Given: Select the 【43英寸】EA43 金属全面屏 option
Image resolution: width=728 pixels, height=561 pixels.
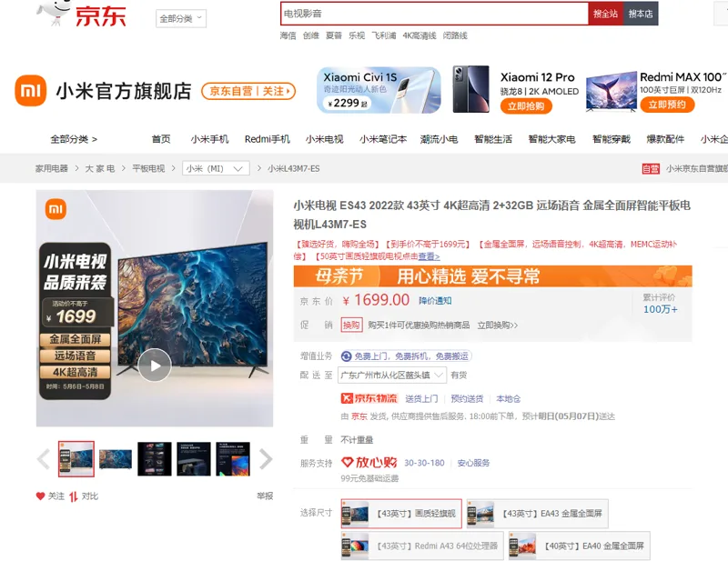Looking at the screenshot, I should pyautogui.click(x=538, y=513).
